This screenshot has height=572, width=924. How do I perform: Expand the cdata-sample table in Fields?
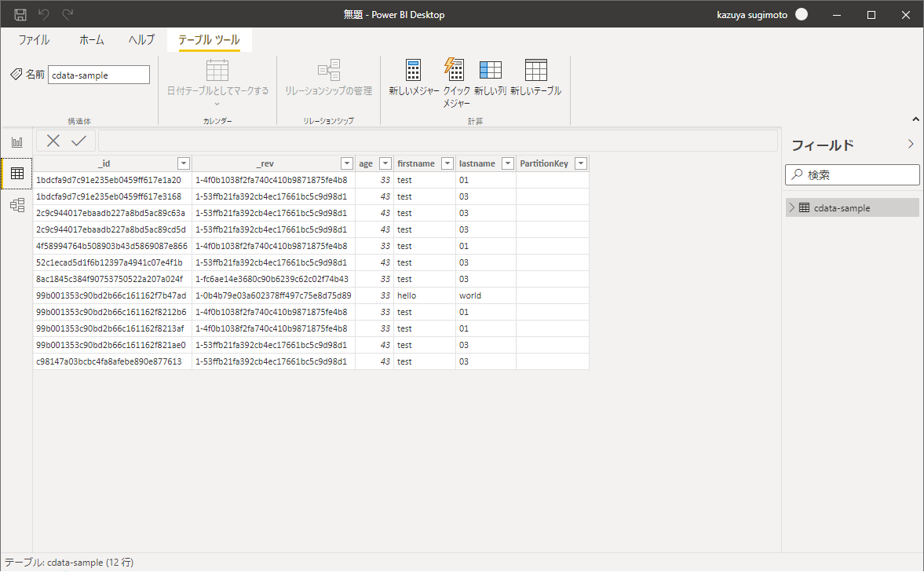point(792,207)
